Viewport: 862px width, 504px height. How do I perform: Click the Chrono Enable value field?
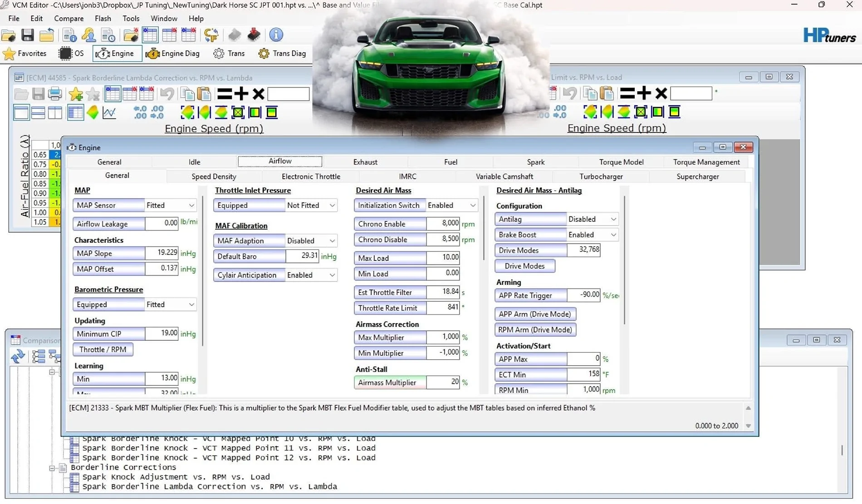pyautogui.click(x=443, y=224)
